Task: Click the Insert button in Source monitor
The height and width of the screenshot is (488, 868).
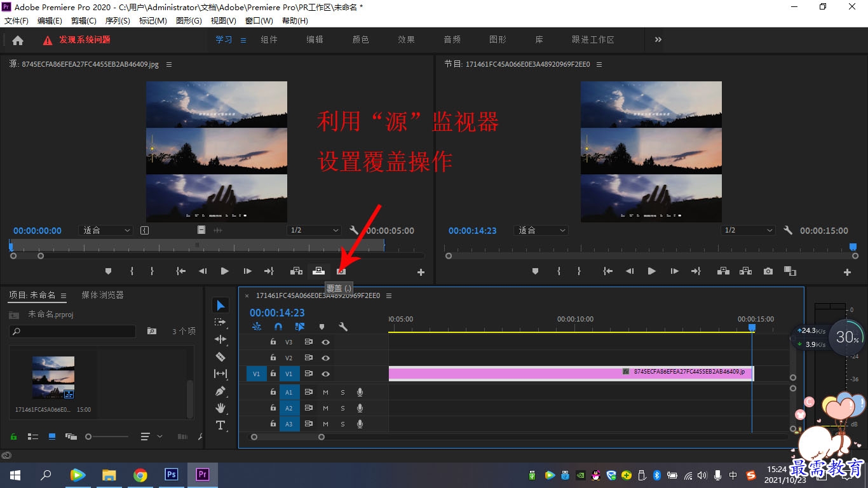Action: coord(296,271)
